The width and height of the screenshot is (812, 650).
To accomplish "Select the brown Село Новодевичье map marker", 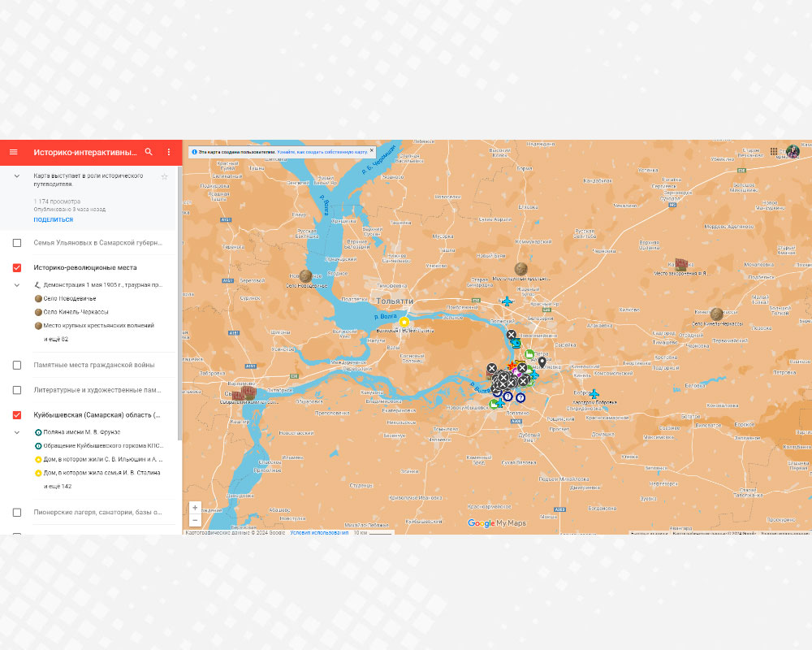I will coord(305,276).
